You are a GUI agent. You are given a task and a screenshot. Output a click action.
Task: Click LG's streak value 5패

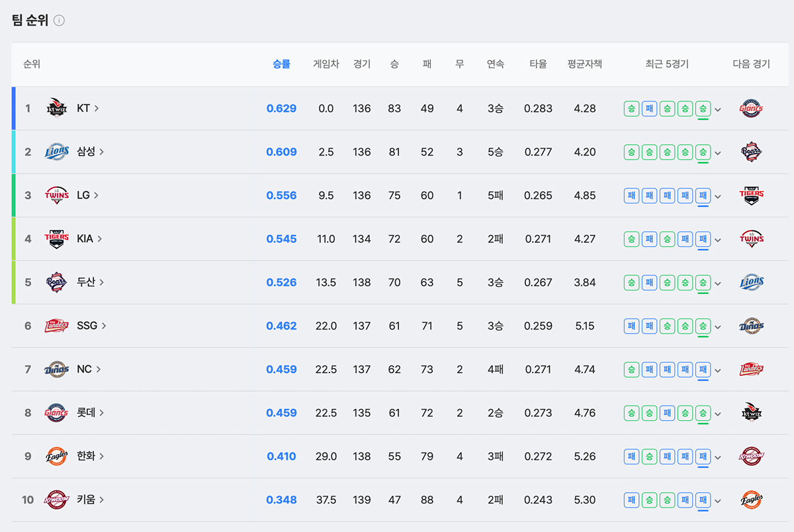(496, 195)
